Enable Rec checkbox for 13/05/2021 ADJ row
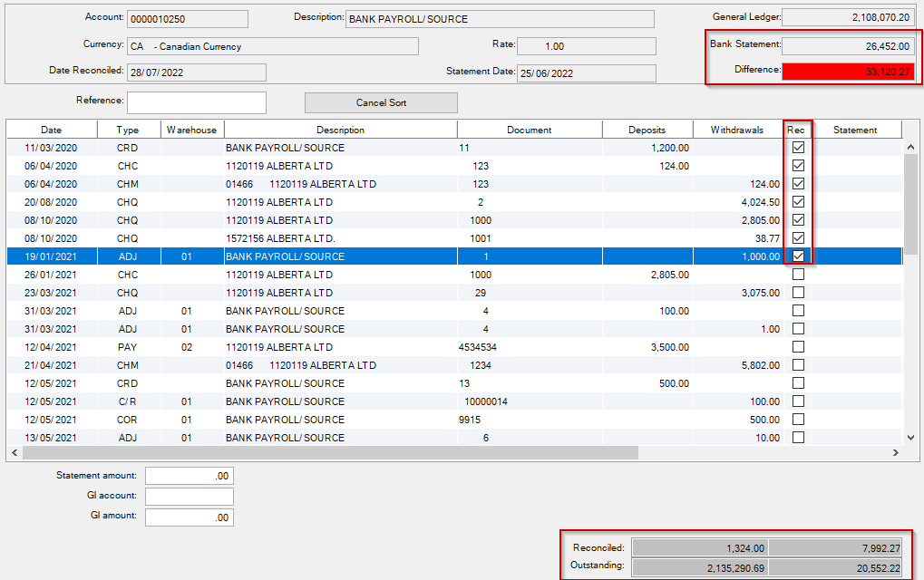924x580 pixels. [799, 438]
